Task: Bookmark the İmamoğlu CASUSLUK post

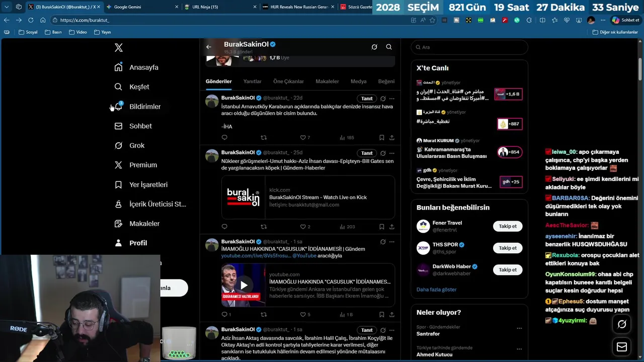Action: [382, 314]
